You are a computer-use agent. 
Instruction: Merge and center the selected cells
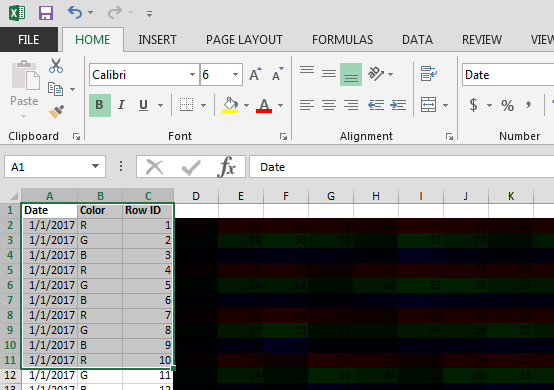tap(429, 105)
